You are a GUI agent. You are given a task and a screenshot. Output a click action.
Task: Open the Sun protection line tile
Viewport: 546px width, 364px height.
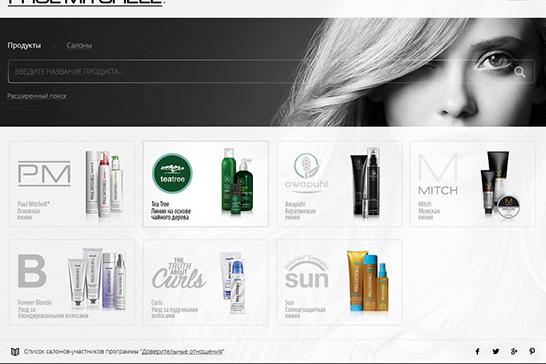pyautogui.click(x=339, y=282)
